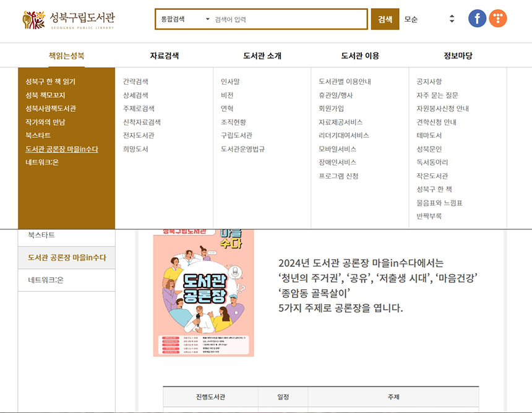532x413 pixels.
Task: Open the 자료검색 top menu
Action: click(x=164, y=56)
